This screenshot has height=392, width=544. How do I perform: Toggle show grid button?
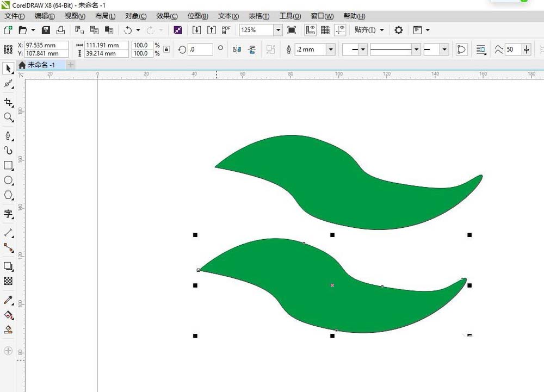tap(325, 30)
